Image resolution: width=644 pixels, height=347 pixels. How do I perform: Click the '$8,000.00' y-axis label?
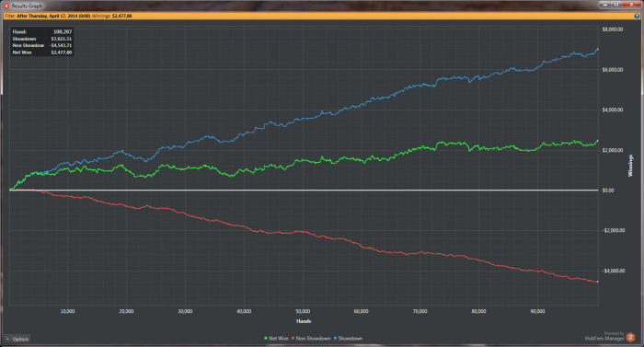click(613, 29)
